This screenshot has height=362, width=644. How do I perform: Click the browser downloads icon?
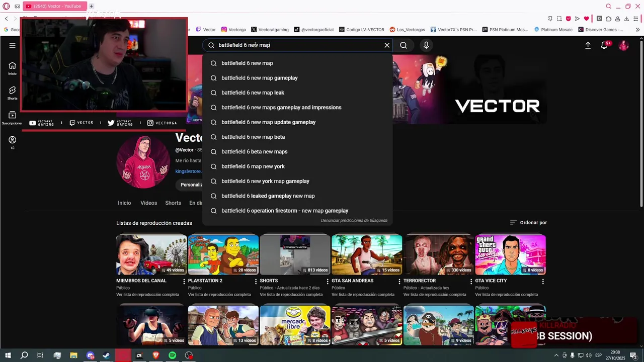(x=626, y=19)
